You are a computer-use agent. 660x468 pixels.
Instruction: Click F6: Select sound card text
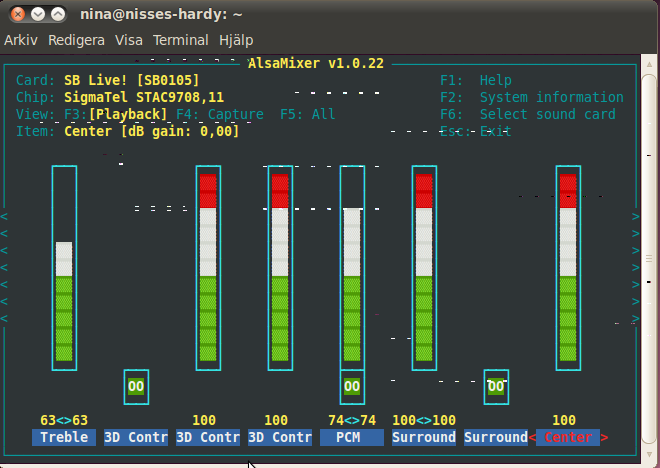coord(528,114)
